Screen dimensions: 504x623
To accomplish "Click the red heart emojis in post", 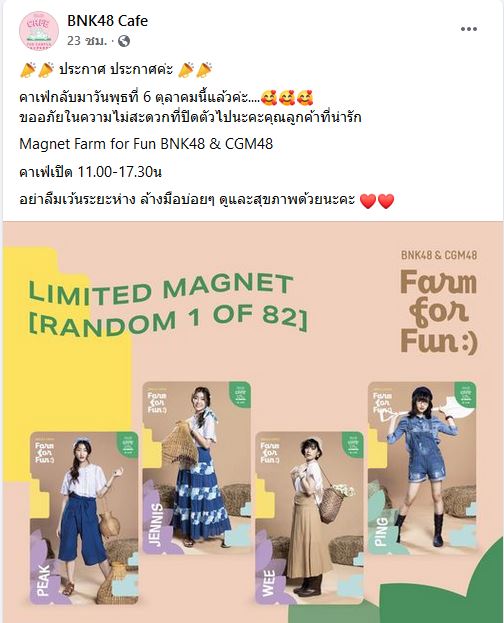I will (x=377, y=201).
